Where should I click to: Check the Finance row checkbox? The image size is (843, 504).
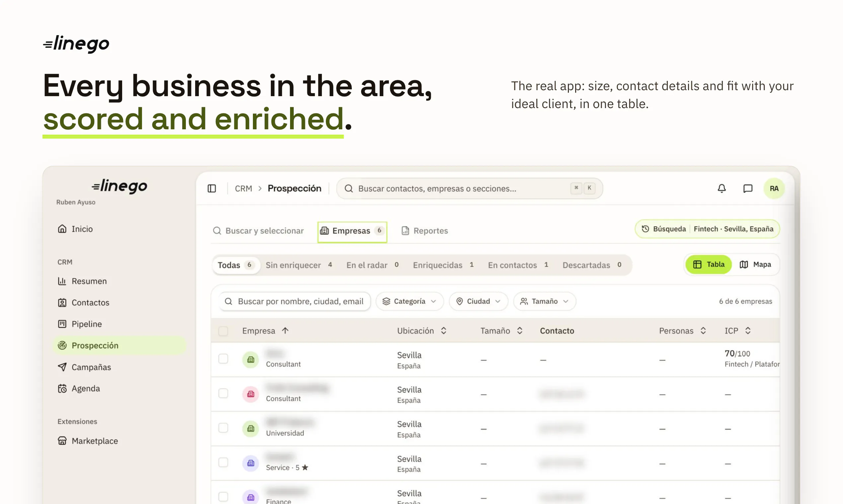click(223, 497)
